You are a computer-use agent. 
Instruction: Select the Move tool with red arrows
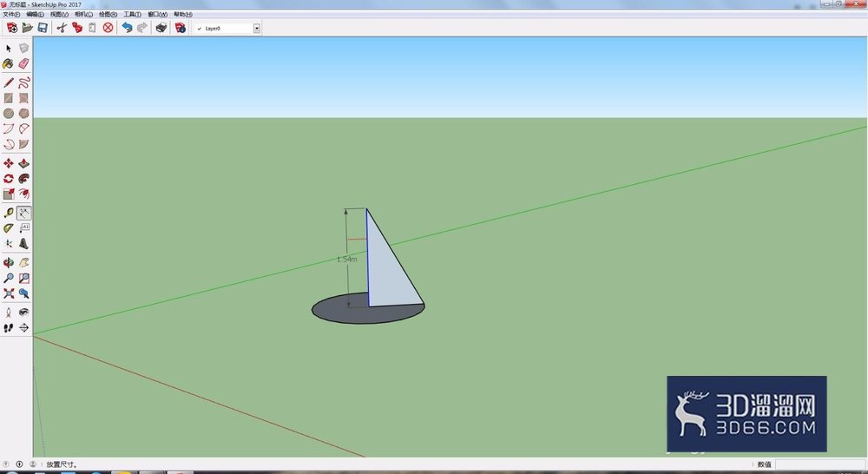9,163
